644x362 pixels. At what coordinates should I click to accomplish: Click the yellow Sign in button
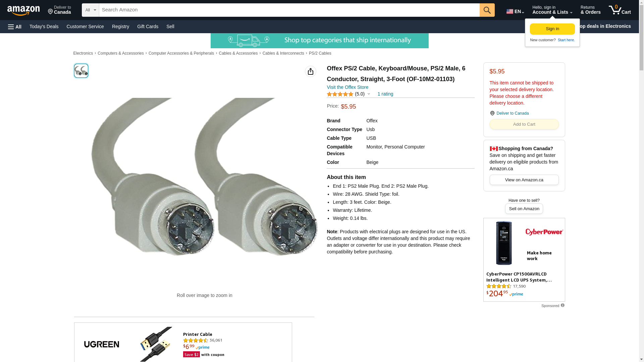click(x=552, y=29)
